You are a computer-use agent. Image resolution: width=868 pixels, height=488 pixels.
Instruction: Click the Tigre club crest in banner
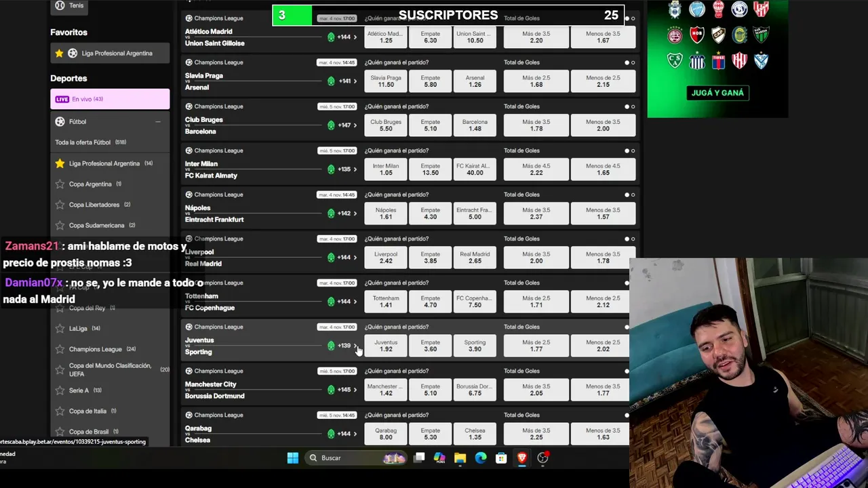pos(718,60)
